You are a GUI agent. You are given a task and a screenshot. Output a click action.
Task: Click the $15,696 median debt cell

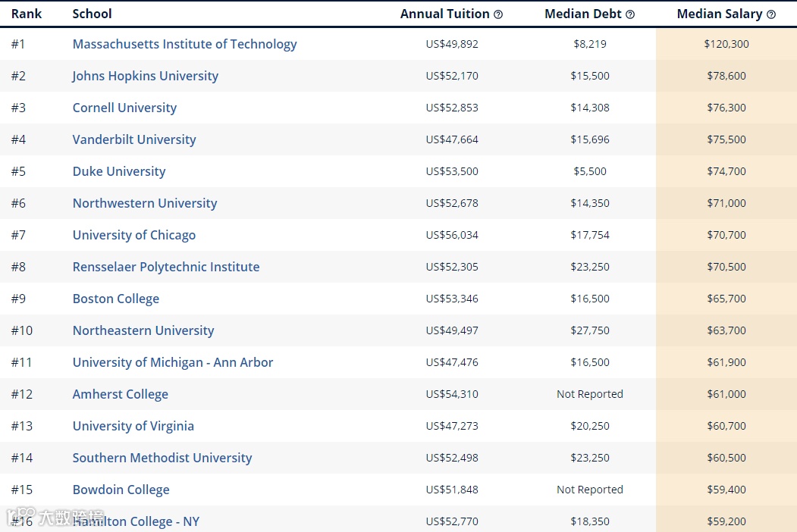click(590, 139)
